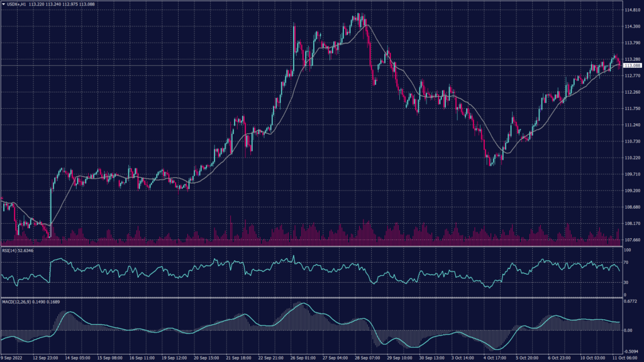Click the 114.810 price axis label
The height and width of the screenshot is (362, 644).
[x=631, y=10]
